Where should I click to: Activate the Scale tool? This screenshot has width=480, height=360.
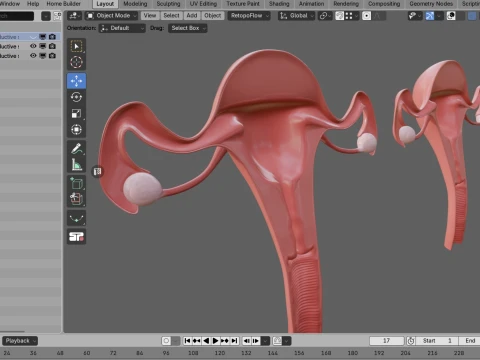click(x=76, y=113)
